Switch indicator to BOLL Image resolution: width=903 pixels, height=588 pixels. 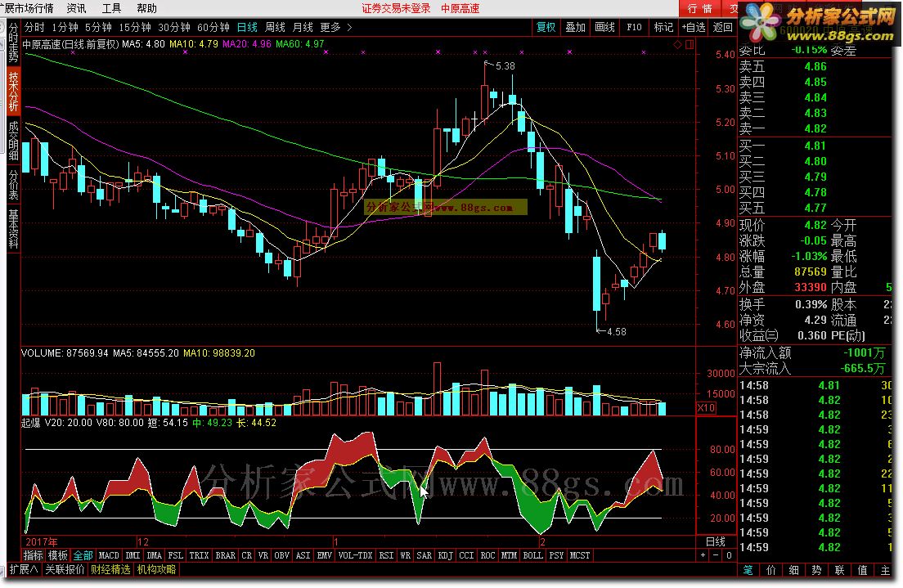[532, 556]
